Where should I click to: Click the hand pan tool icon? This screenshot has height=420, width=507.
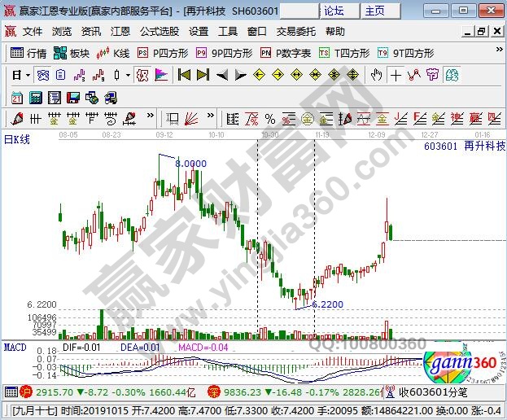click(376, 75)
